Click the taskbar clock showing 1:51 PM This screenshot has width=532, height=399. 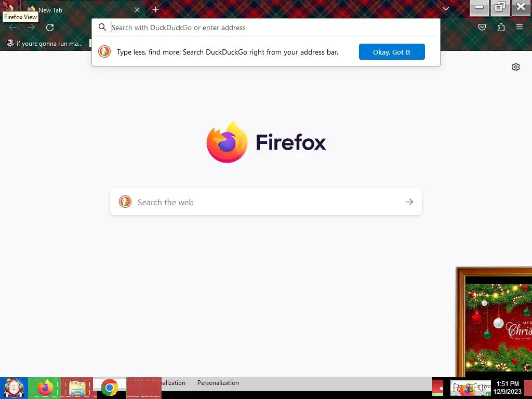[507, 388]
